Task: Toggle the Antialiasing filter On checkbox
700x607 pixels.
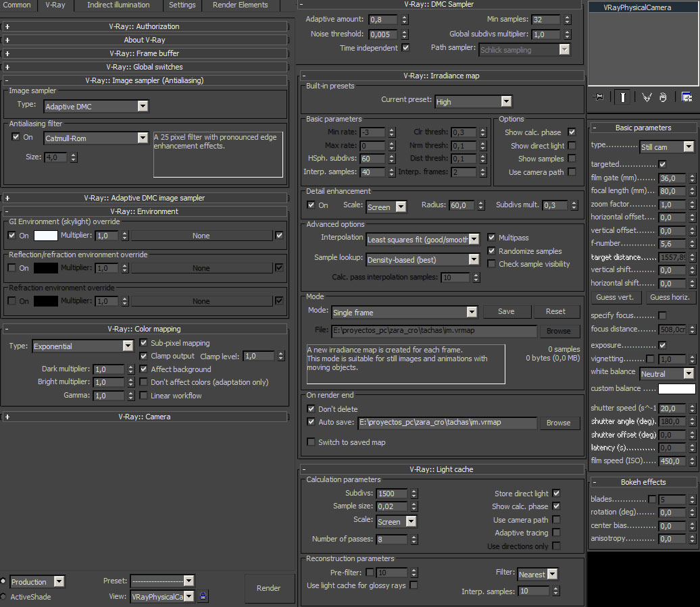Action: (x=16, y=137)
